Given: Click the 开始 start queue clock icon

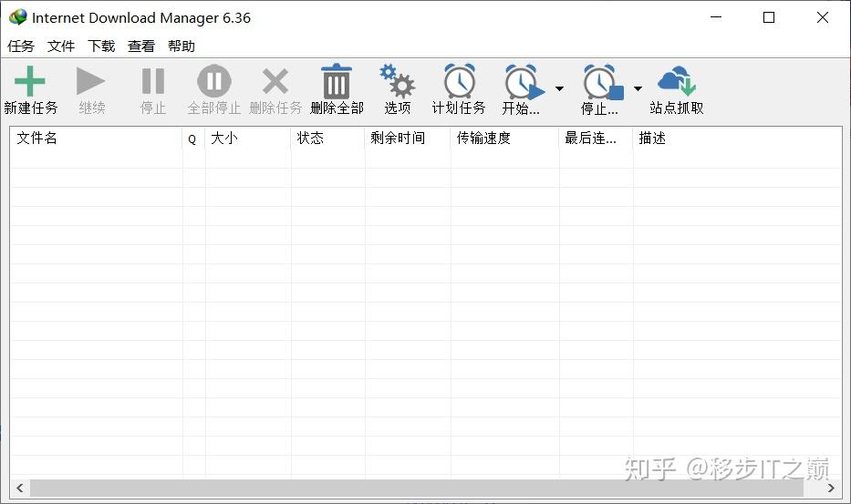Looking at the screenshot, I should pos(524,82).
